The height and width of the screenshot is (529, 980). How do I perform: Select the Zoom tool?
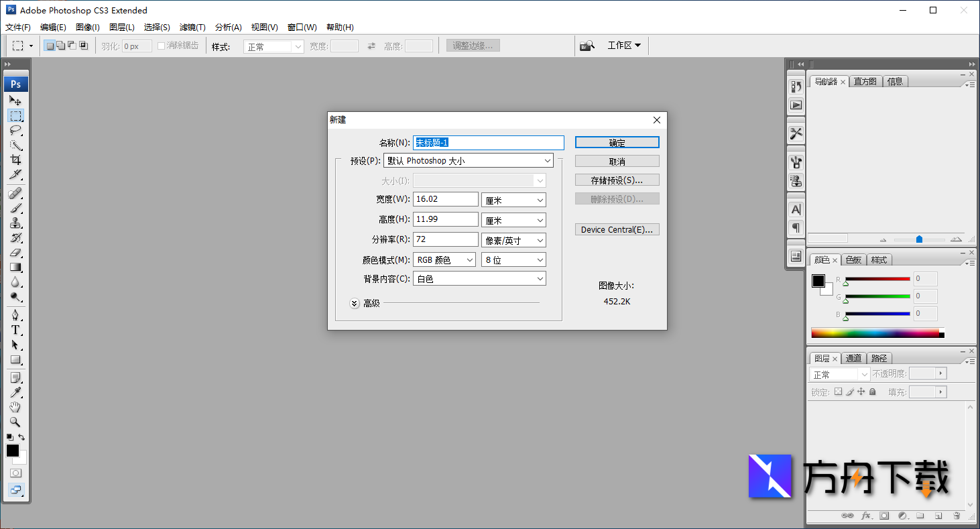[x=16, y=422]
